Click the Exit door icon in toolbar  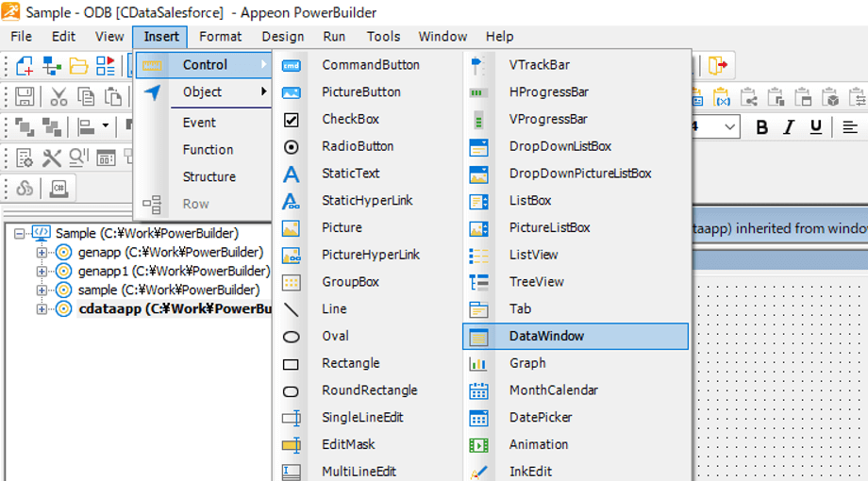[x=717, y=65]
